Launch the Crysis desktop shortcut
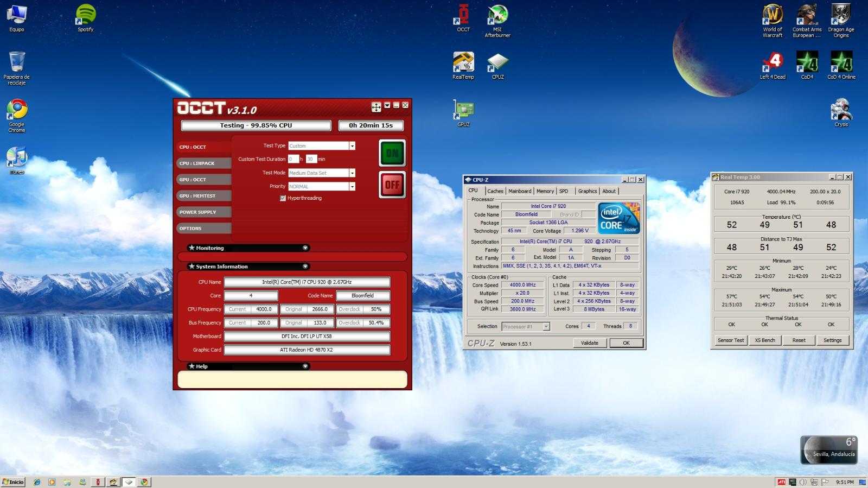Viewport: 868px width, 488px height. pyautogui.click(x=841, y=113)
